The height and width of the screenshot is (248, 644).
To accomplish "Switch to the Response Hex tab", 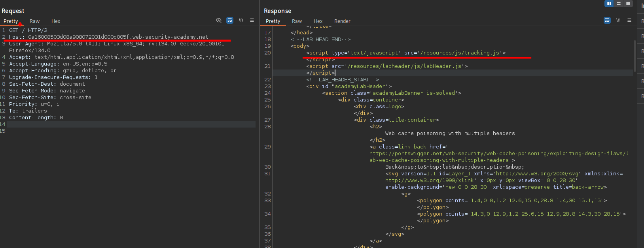I will pos(318,21).
